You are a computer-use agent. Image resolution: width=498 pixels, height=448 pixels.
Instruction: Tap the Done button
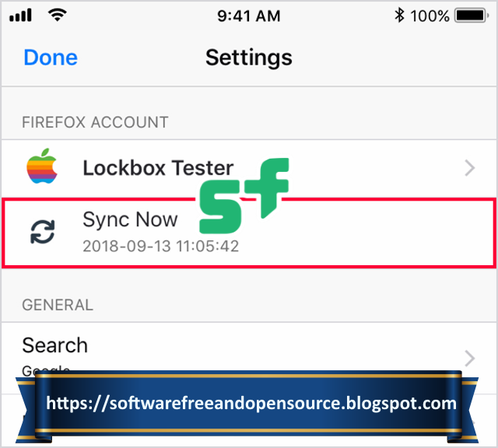point(51,58)
